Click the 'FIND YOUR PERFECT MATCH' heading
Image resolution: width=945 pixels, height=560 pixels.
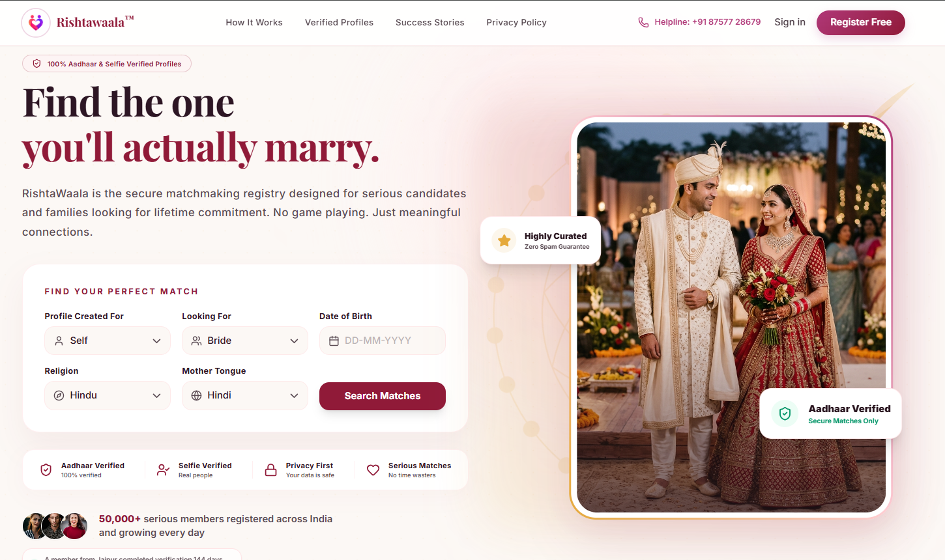(121, 292)
